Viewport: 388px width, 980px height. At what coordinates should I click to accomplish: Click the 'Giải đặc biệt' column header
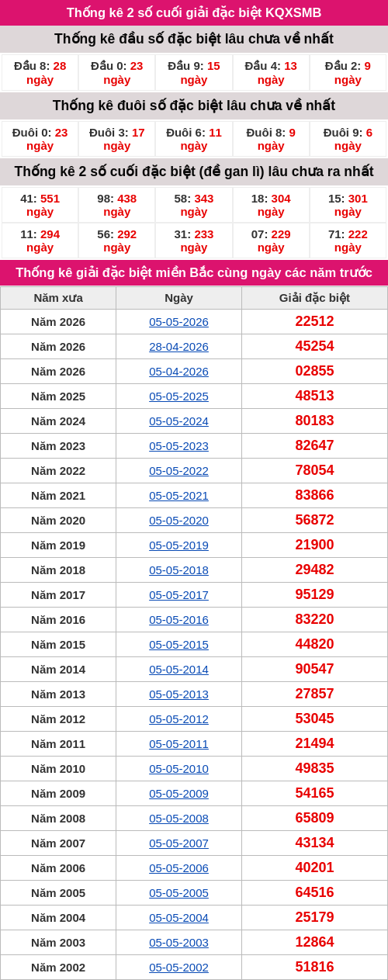(x=314, y=298)
